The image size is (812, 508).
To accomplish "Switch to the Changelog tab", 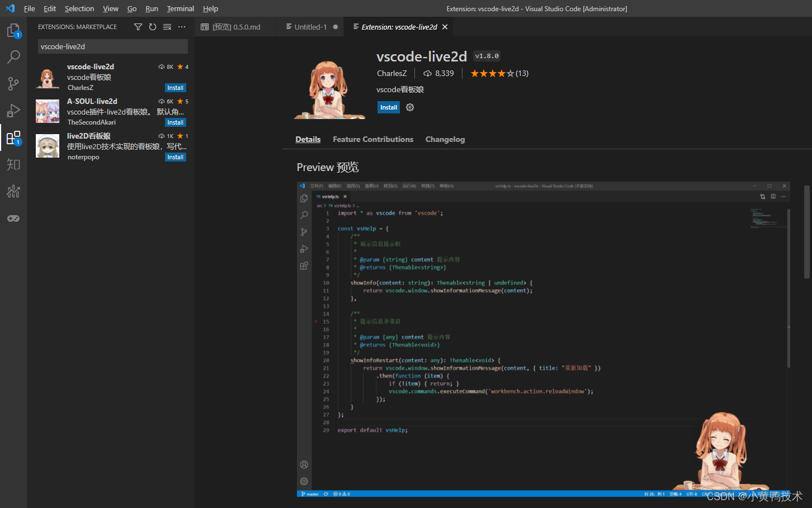I will pyautogui.click(x=445, y=139).
